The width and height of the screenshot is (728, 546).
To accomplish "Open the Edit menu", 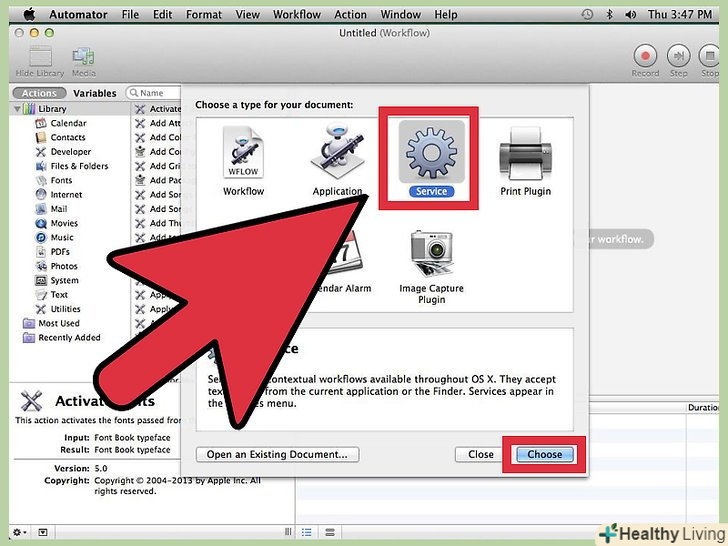I will pos(162,15).
